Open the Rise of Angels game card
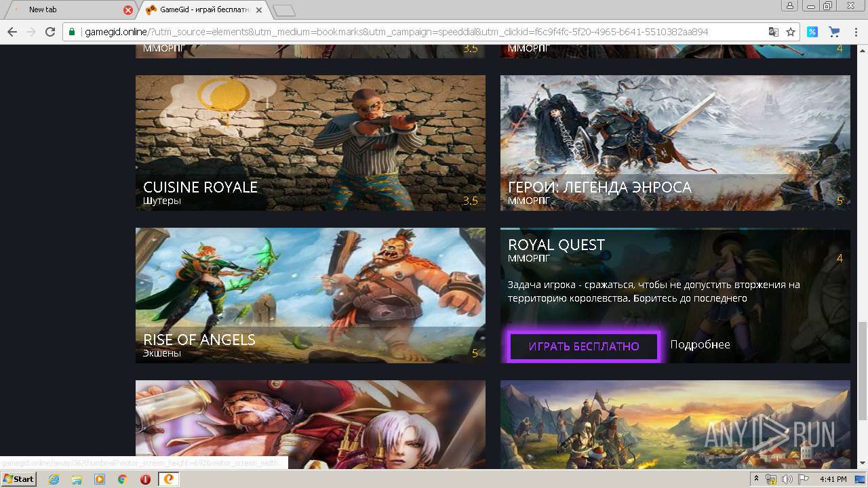Image resolution: width=868 pixels, height=488 pixels. [x=311, y=296]
